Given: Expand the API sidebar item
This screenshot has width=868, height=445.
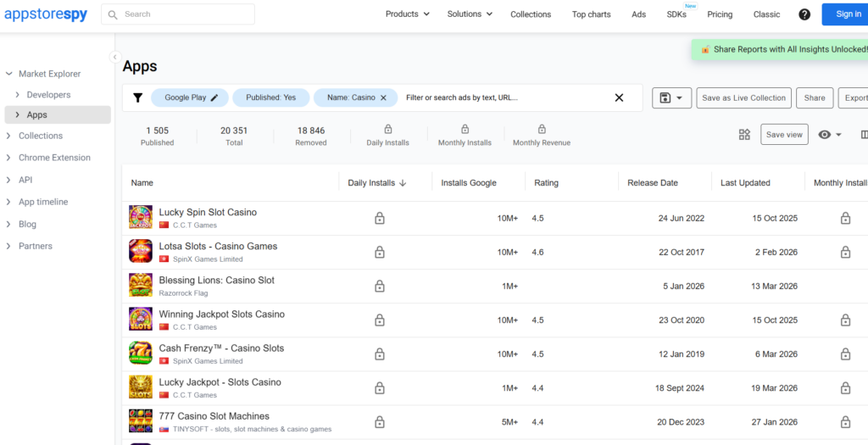Looking at the screenshot, I should click(x=8, y=180).
